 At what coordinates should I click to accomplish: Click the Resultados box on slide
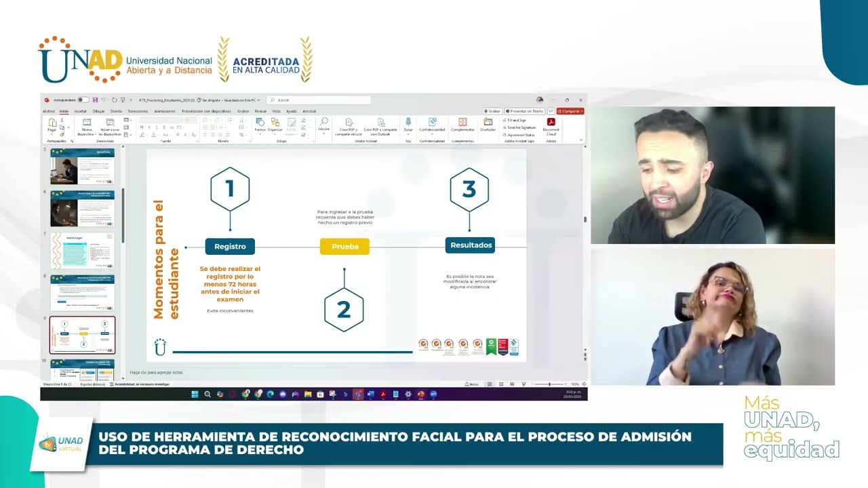click(470, 245)
